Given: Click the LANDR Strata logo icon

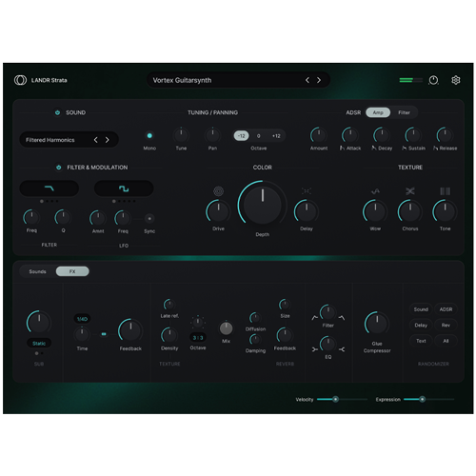Looking at the screenshot, I should (x=20, y=80).
